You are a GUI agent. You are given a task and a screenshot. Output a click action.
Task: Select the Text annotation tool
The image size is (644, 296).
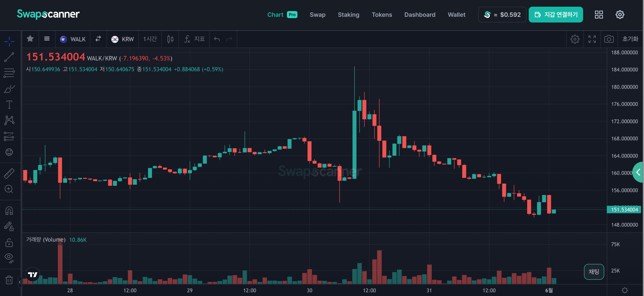click(x=9, y=105)
